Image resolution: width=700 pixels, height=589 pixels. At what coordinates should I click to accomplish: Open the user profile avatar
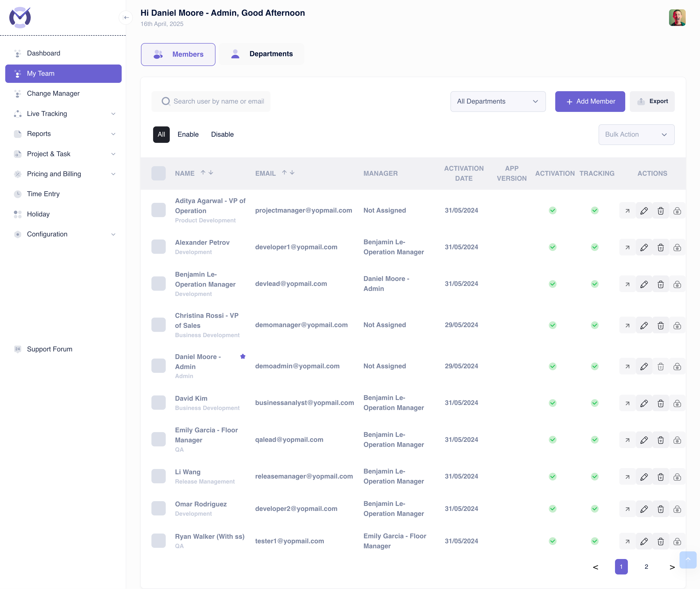[x=677, y=17]
